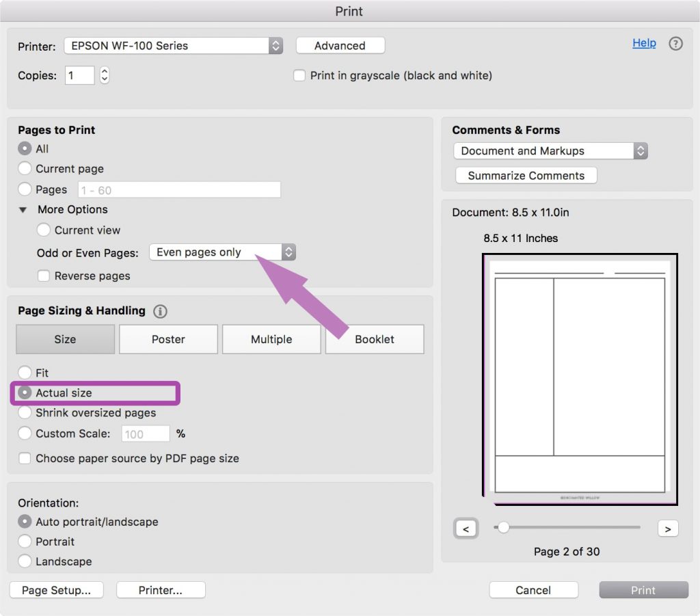700x616 pixels.
Task: Go to next preview page arrow
Action: click(667, 528)
